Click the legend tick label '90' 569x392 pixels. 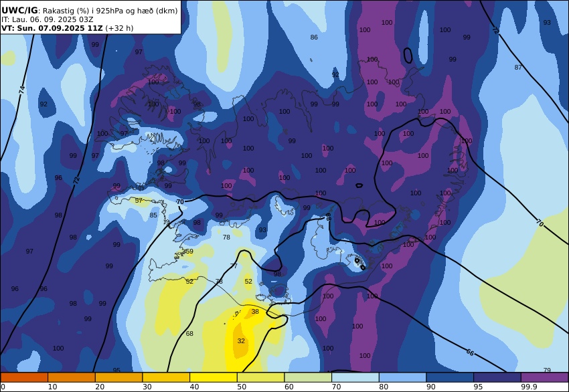point(430,387)
